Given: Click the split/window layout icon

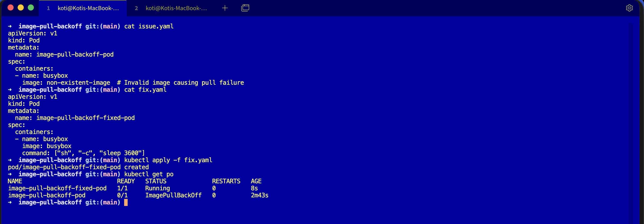Looking at the screenshot, I should (245, 8).
